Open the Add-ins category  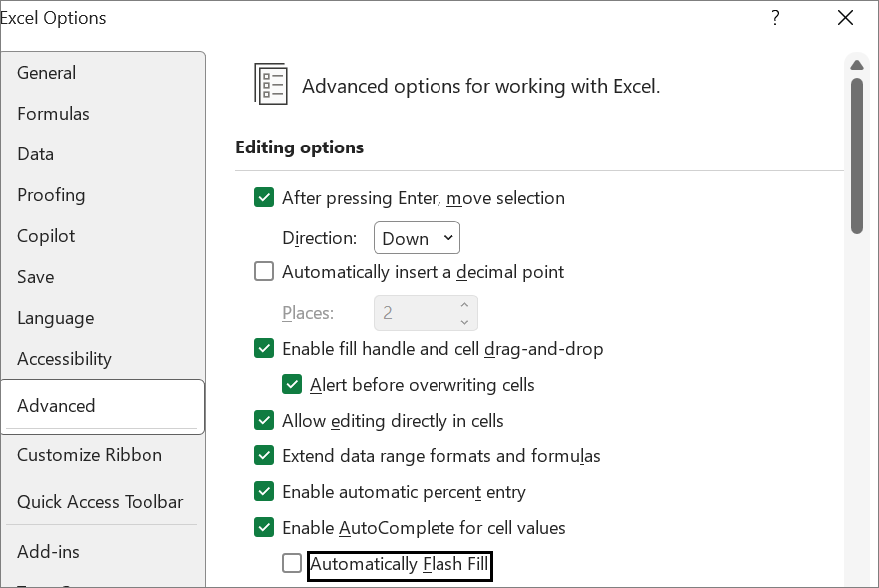coord(48,553)
